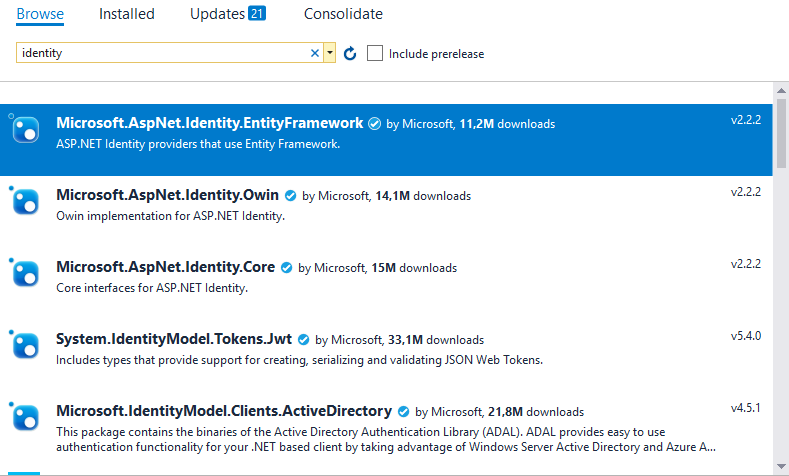
Task: Click verified checkmark beside System.IdentityModel.Tokens.Jwt
Action: pyautogui.click(x=303, y=340)
